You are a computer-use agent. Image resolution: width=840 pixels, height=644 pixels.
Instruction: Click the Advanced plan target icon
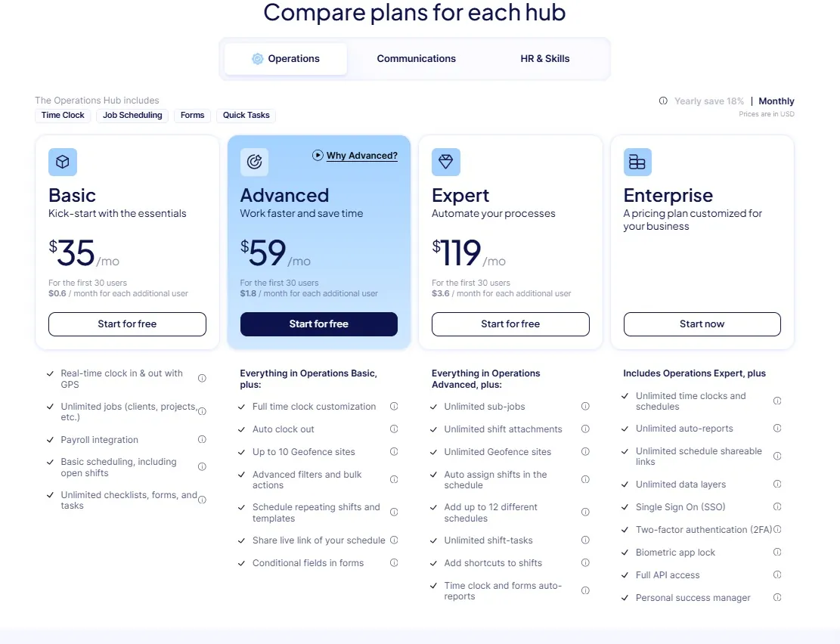pyautogui.click(x=254, y=162)
